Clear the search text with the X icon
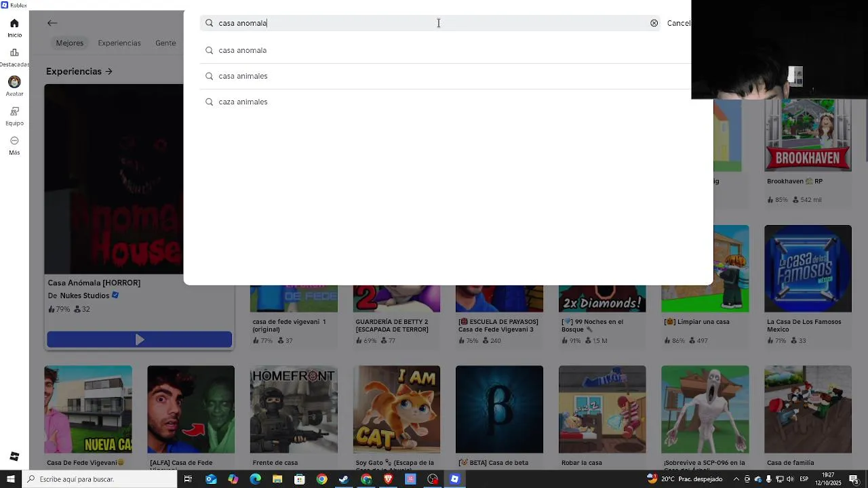This screenshot has width=868, height=488. 654,23
